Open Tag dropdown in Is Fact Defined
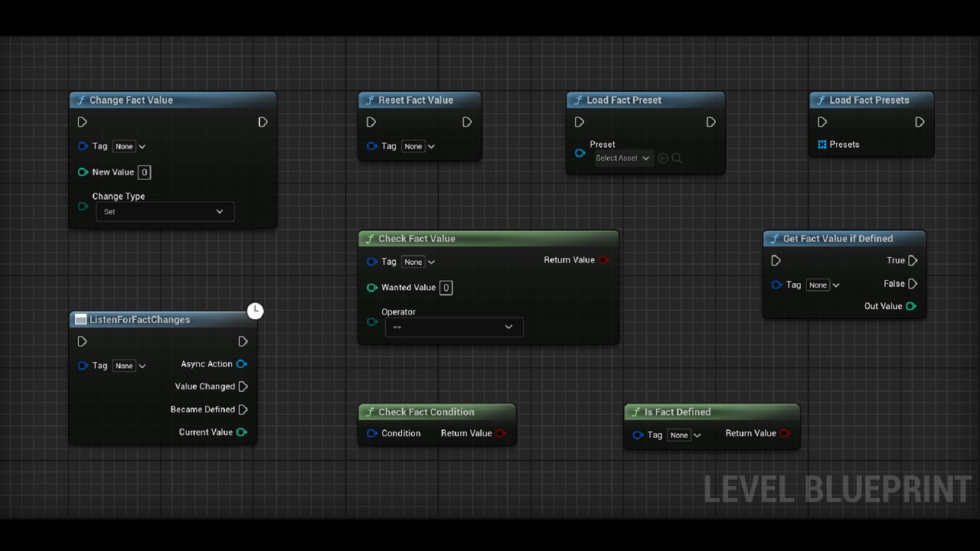 (684, 435)
